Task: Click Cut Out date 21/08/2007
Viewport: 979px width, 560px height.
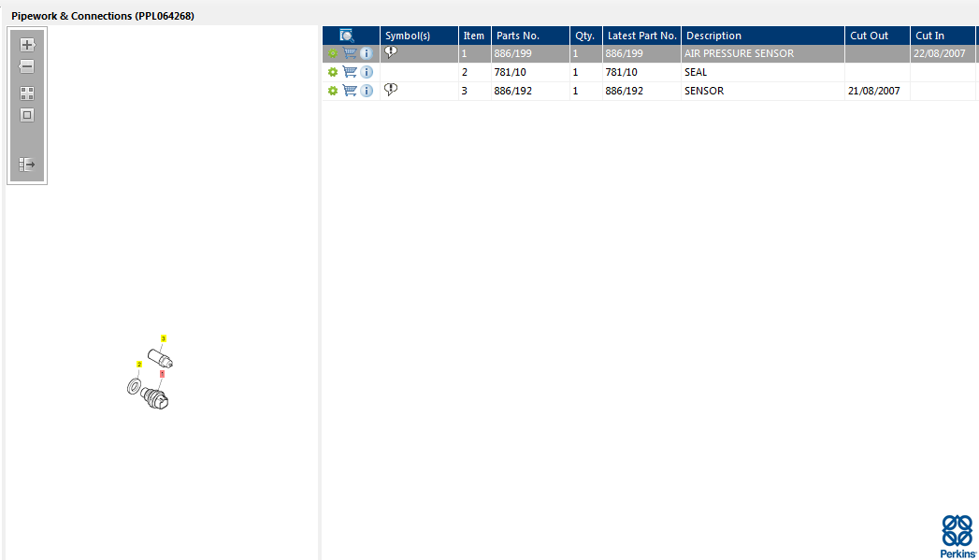Action: 873,91
